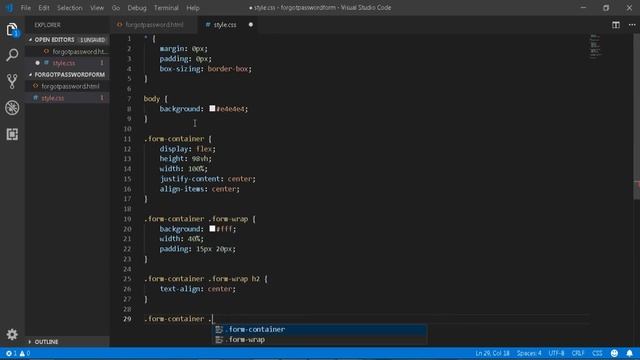
Task: Click the 'body {' selector line
Action: [x=156, y=99]
